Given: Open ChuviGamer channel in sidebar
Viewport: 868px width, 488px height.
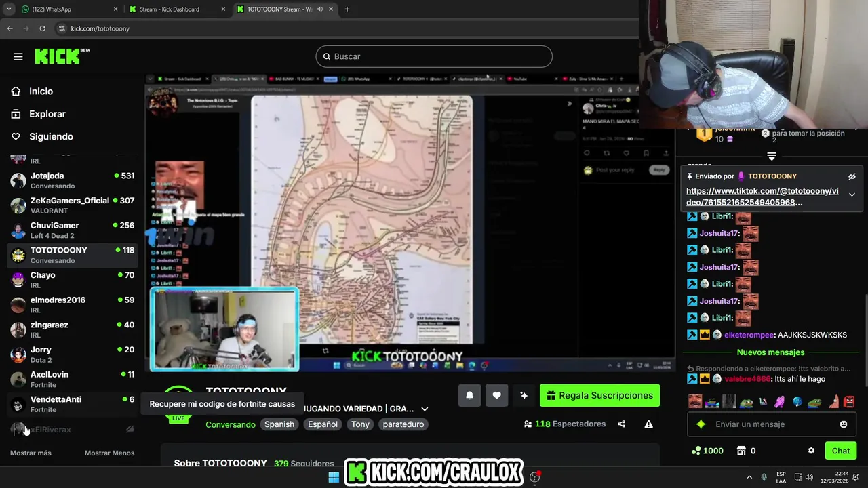Looking at the screenshot, I should 72,230.
